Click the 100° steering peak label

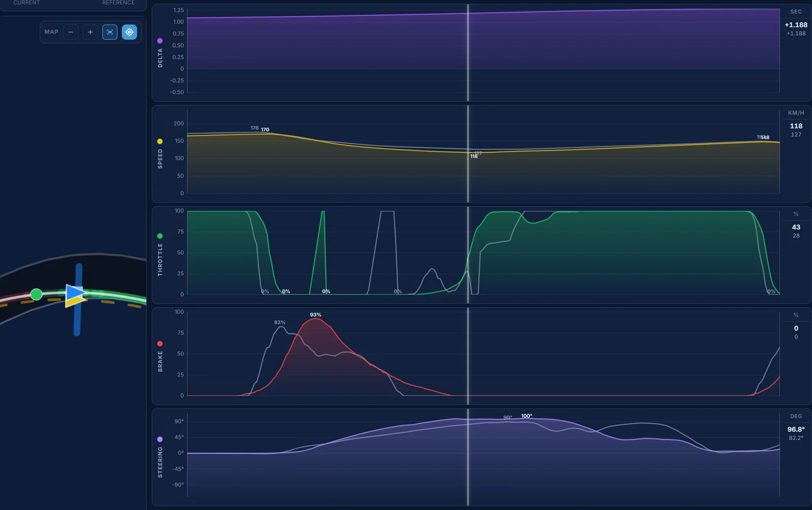(527, 416)
